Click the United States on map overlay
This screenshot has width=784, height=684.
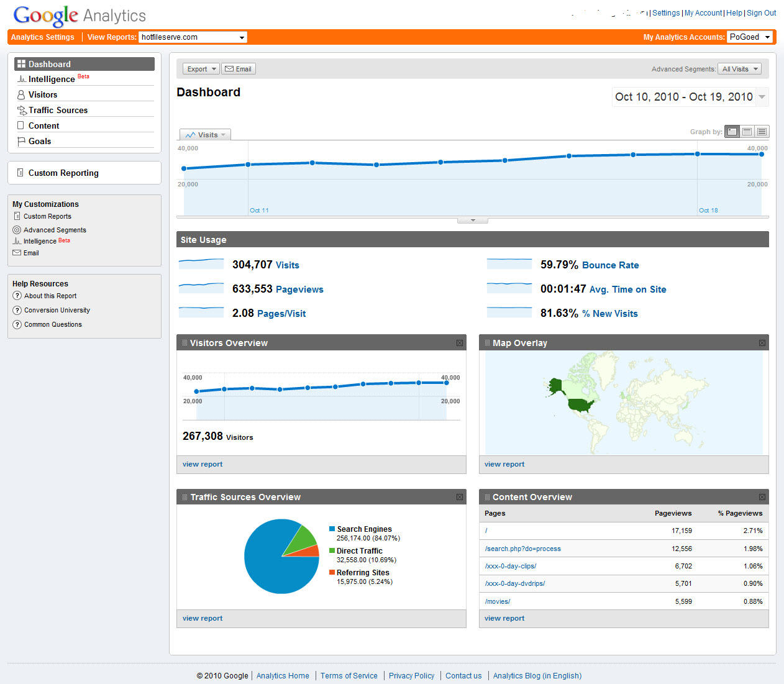click(x=581, y=406)
